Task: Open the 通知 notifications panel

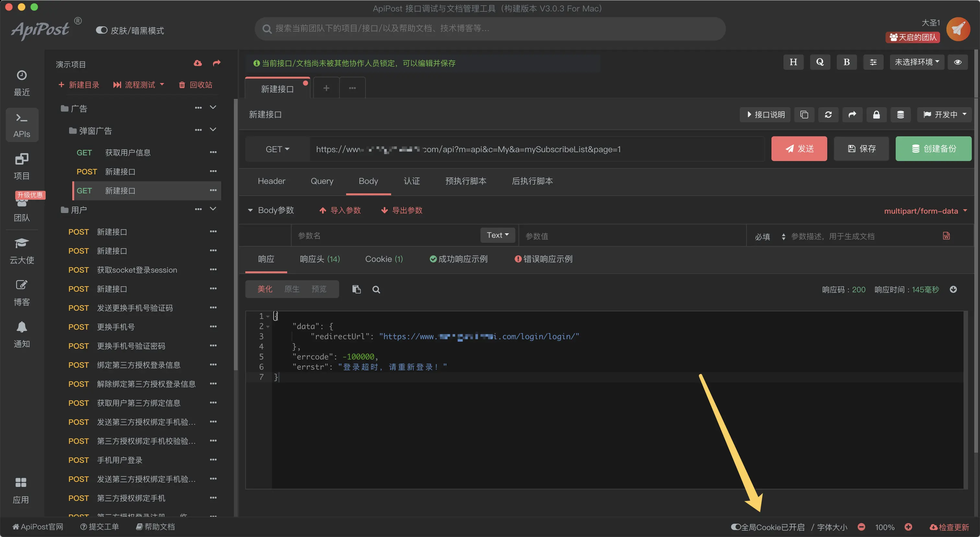Action: [x=22, y=334]
